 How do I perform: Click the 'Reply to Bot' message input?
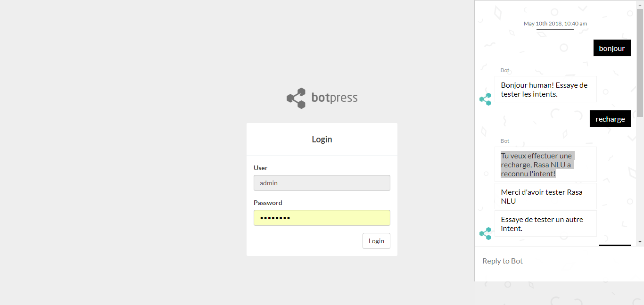pos(519,261)
